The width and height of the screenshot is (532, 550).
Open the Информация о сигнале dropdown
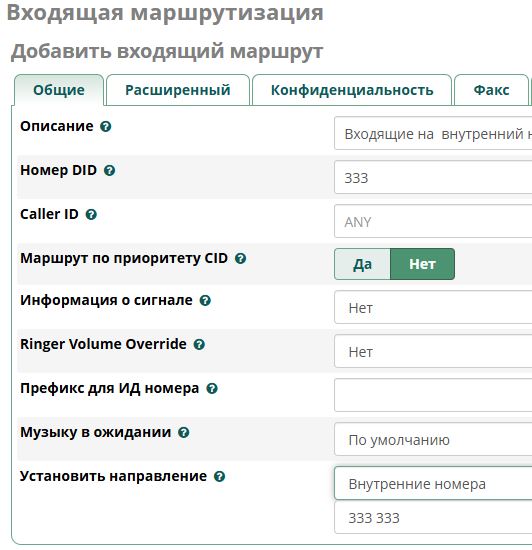pos(433,307)
